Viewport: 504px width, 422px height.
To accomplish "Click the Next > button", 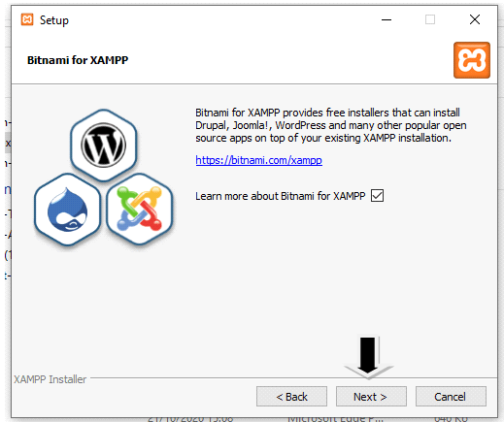I will (371, 396).
